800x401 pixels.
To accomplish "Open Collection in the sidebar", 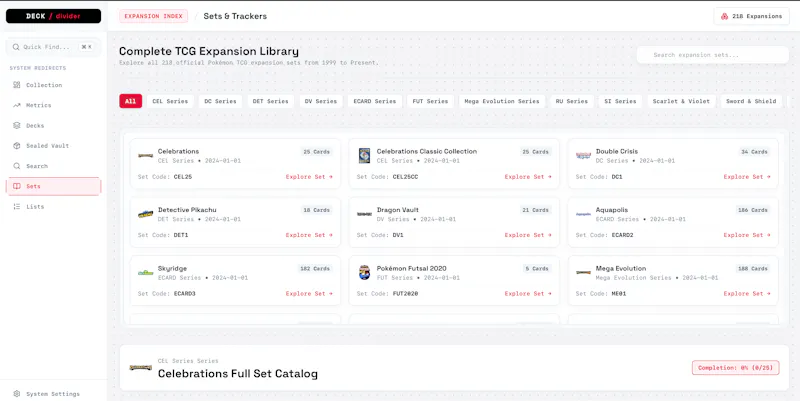I will (x=54, y=85).
